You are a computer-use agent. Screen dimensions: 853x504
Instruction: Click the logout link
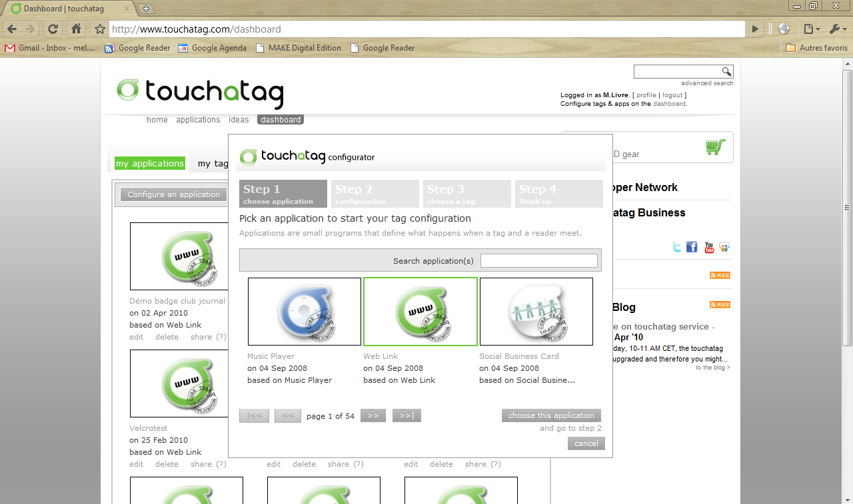click(672, 95)
